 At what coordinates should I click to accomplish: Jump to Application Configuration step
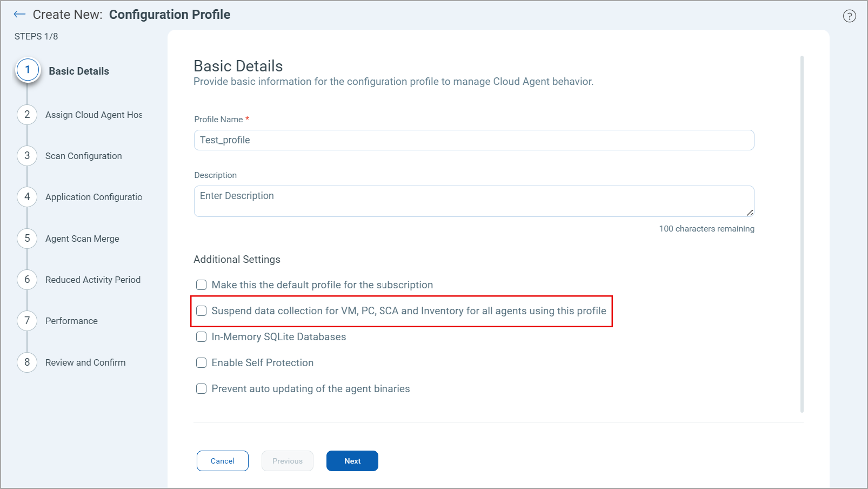click(x=27, y=196)
